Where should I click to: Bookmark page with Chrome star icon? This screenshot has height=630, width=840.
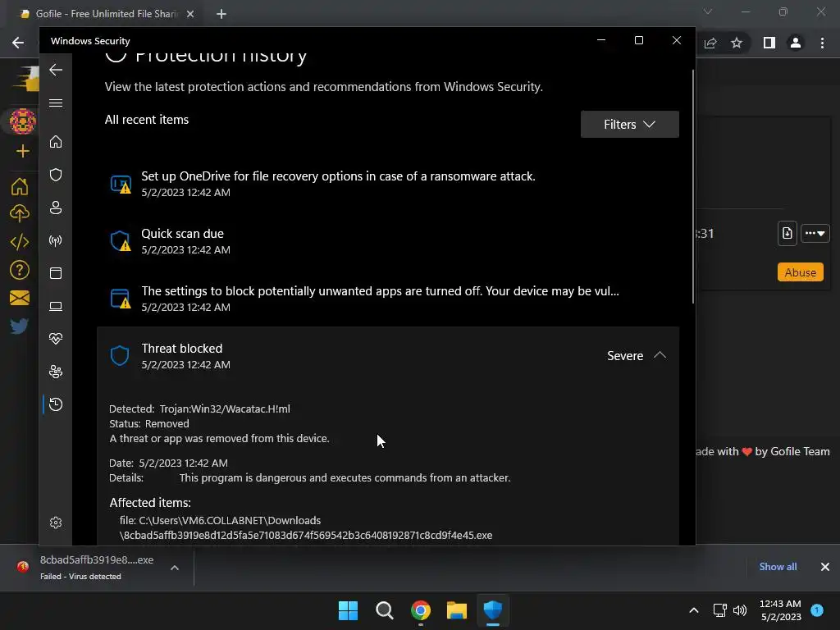click(x=737, y=43)
